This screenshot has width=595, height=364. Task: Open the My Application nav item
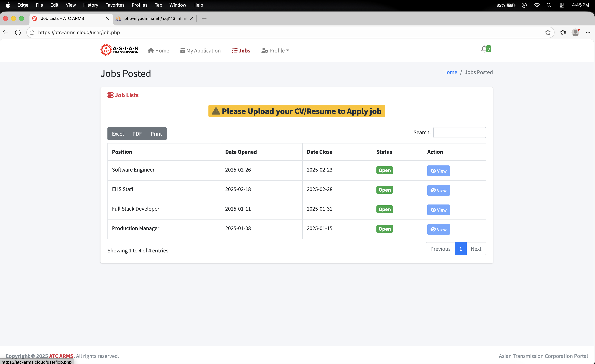click(200, 51)
